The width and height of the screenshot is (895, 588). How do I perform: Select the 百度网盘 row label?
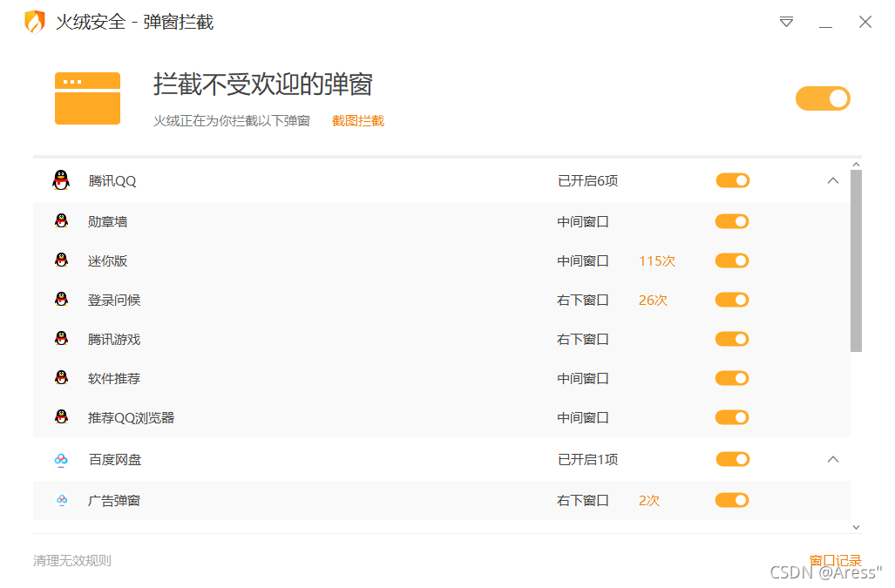[x=115, y=459]
